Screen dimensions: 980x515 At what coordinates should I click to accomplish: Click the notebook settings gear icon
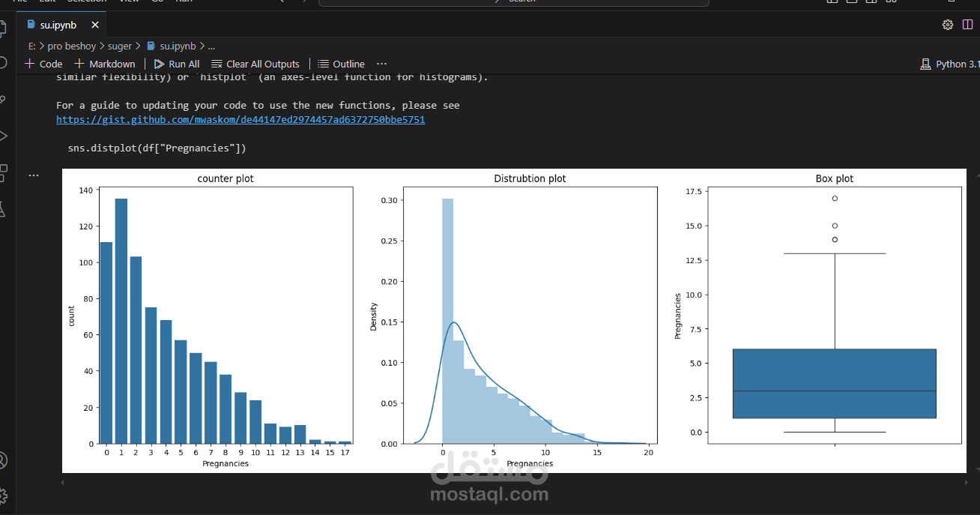948,25
